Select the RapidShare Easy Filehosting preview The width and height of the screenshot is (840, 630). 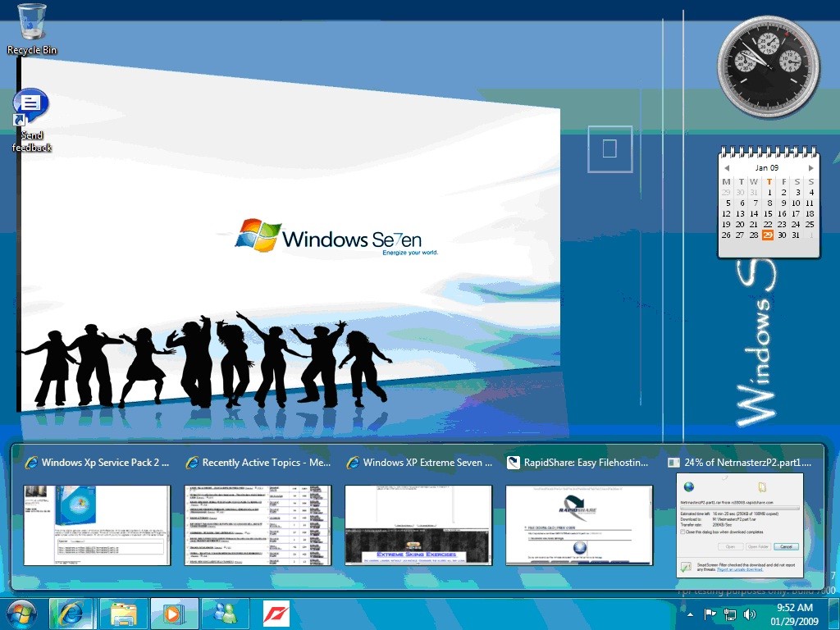[579, 525]
